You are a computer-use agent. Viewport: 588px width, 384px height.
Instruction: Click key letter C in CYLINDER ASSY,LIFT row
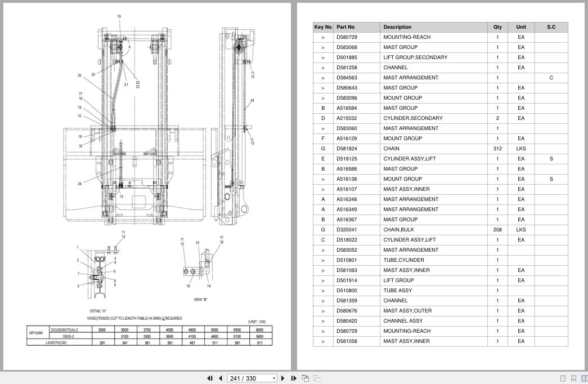(323, 240)
